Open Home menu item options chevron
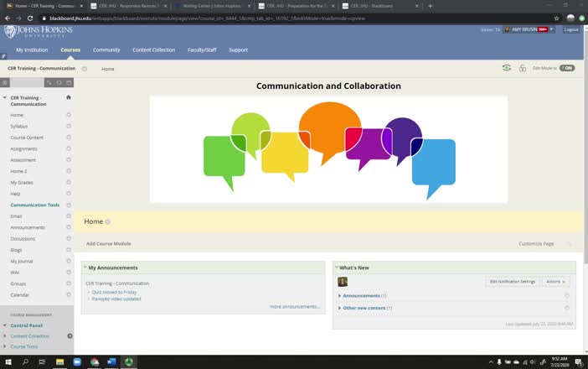588x369 pixels. tap(69, 115)
